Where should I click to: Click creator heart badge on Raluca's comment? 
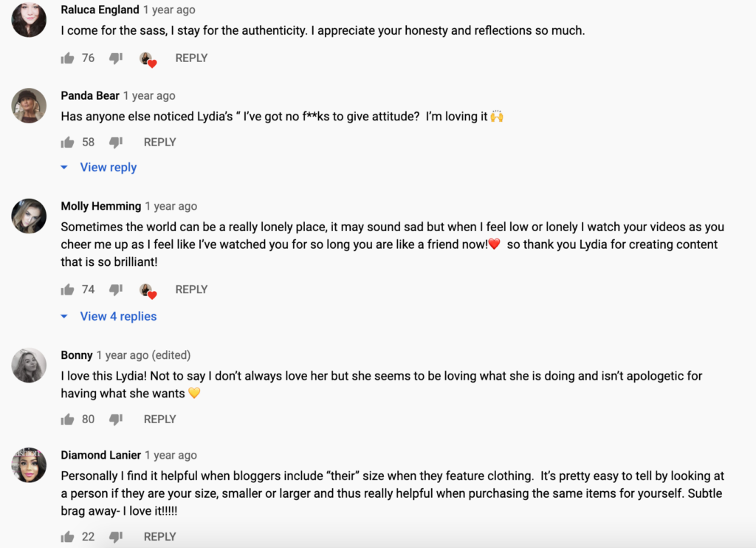[148, 59]
